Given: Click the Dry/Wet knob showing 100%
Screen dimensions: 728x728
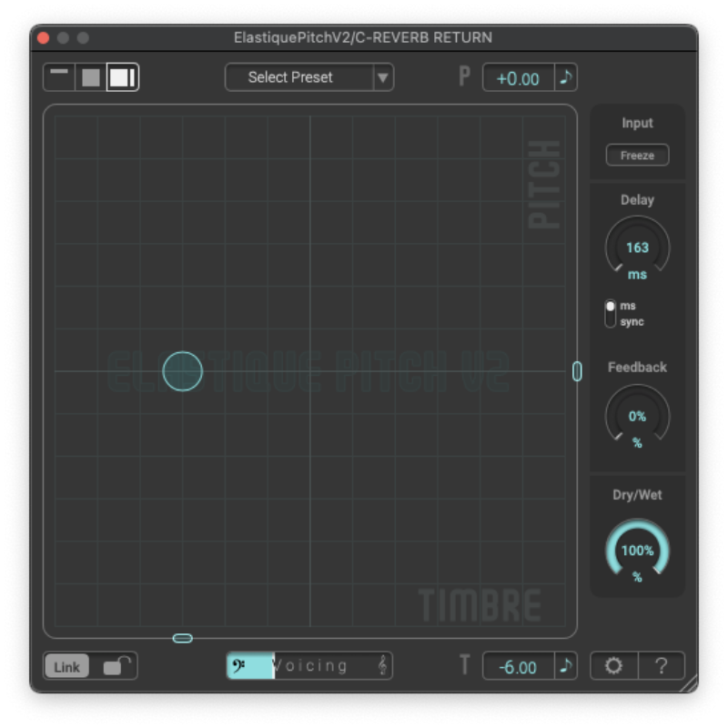Looking at the screenshot, I should click(637, 551).
